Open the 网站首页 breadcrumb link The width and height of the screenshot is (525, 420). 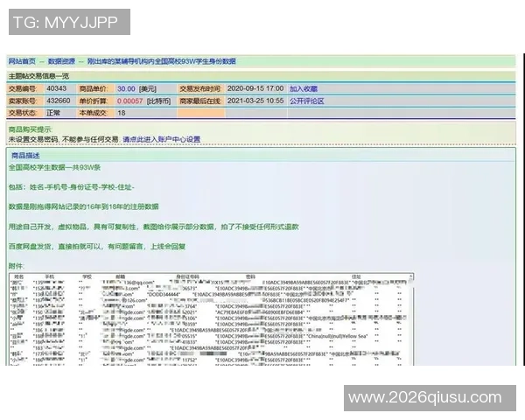click(22, 61)
